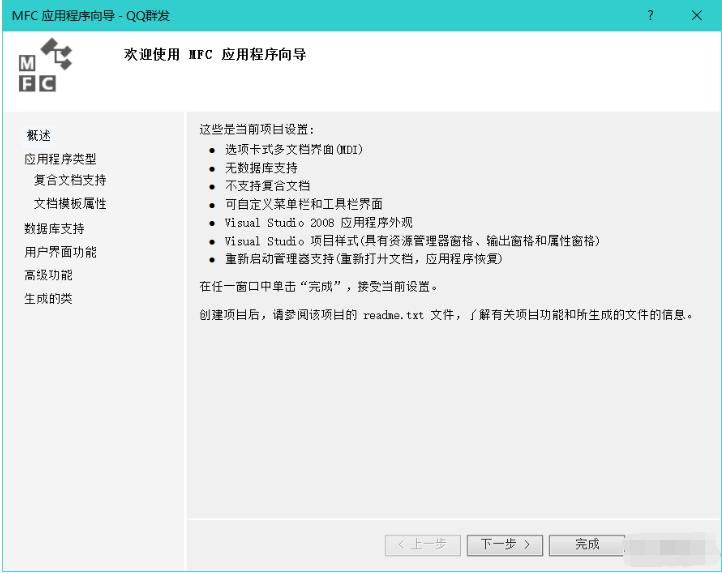The image size is (722, 574).
Task: Close the MFC wizard dialog
Action: (x=697, y=15)
